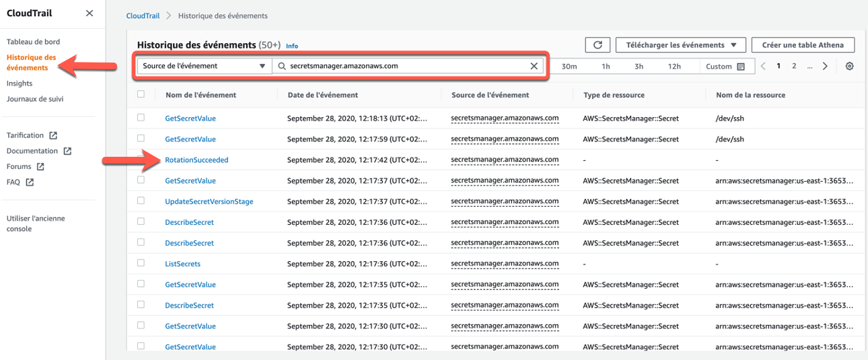868x360 pixels.
Task: Click Créer une table Athena button
Action: point(803,45)
